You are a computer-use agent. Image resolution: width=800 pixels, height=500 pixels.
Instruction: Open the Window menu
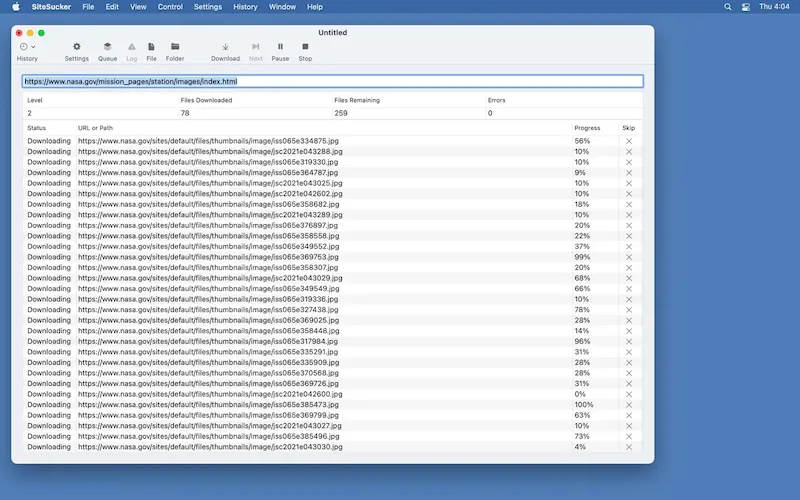282,7
